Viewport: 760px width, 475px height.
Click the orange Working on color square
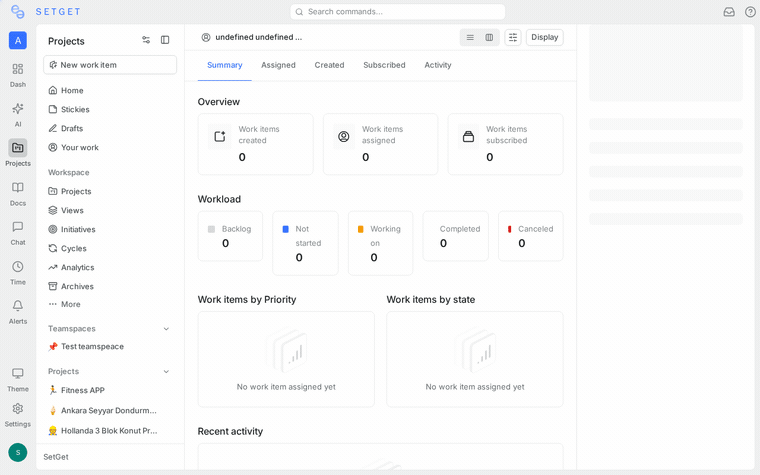(361, 229)
